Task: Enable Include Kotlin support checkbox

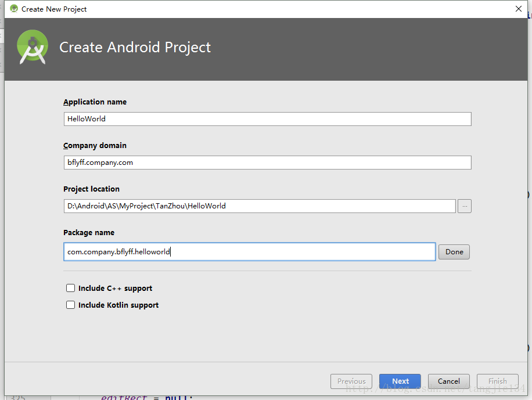Action: point(71,305)
